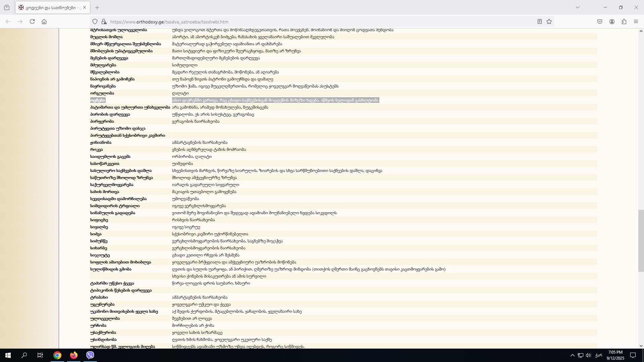The height and width of the screenshot is (362, 644).
Task: Toggle system volume speaker icon
Action: tap(588, 355)
